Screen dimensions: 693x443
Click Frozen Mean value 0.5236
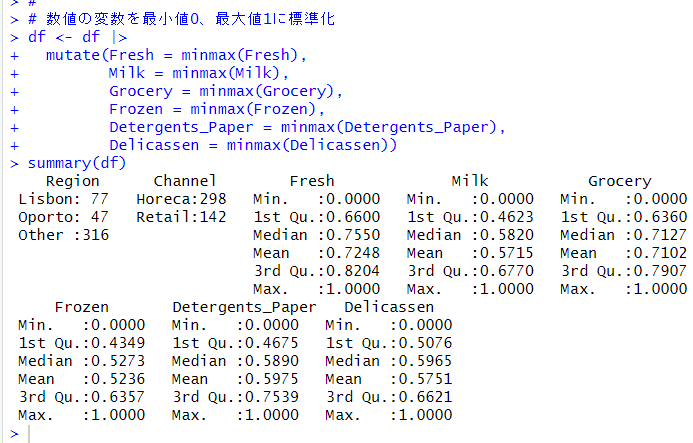coord(118,379)
